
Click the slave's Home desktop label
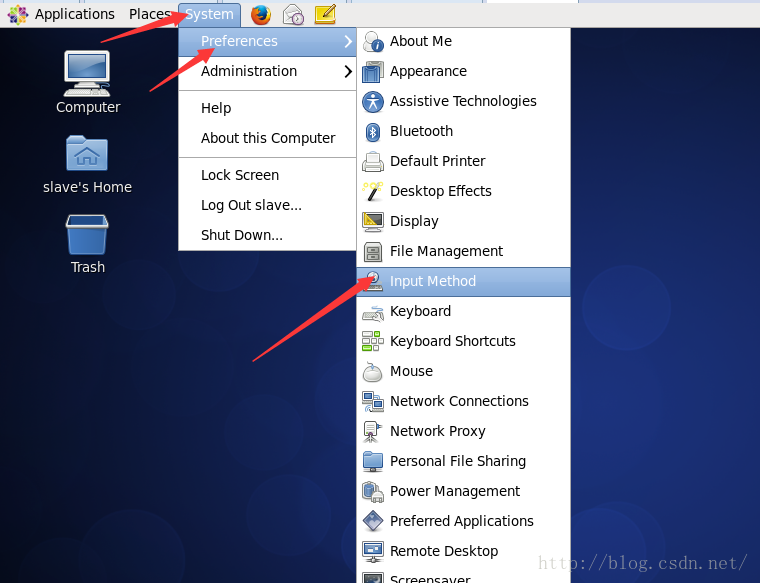click(87, 187)
